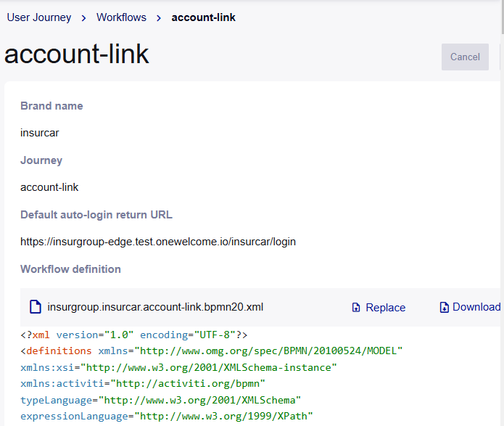Click the account-link journey value
Viewport: 504px width, 426px height.
coord(49,187)
